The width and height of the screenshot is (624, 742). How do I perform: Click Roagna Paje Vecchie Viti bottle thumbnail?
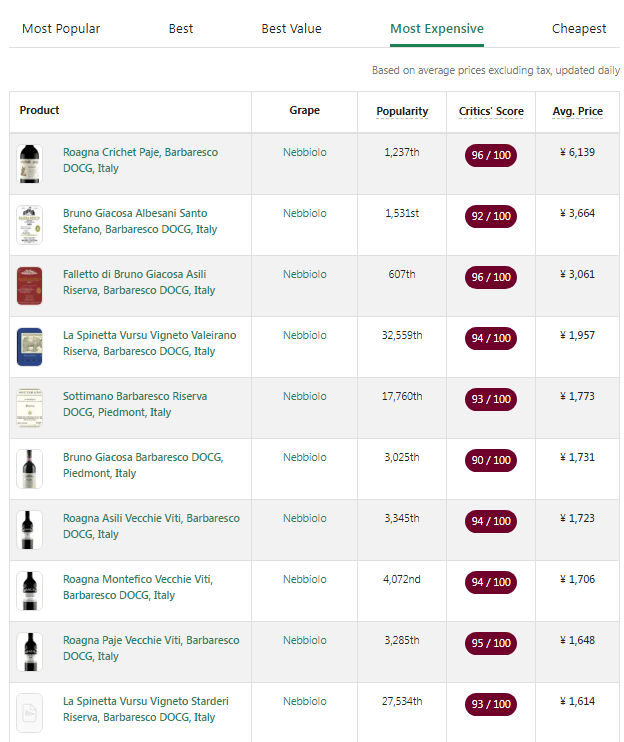(30, 652)
